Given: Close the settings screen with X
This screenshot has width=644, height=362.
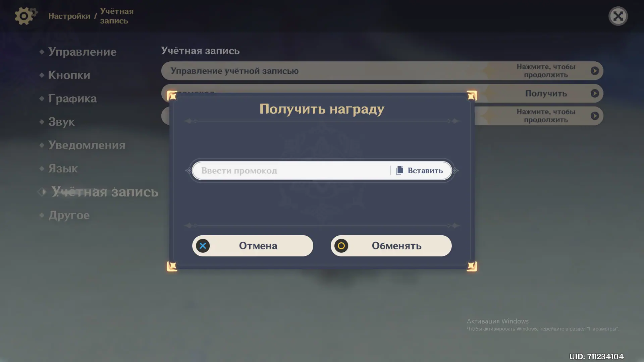Looking at the screenshot, I should (x=618, y=16).
